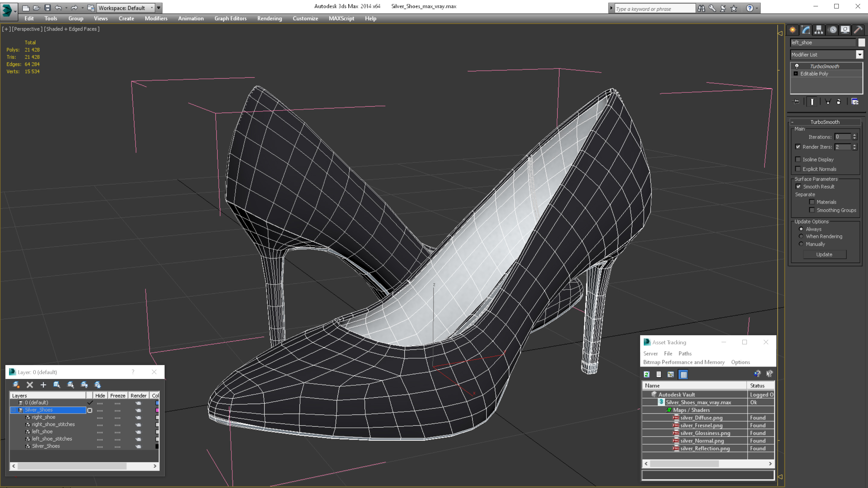Refresh the Asset Tracking list
Viewport: 868px width, 488px height.
pos(646,374)
